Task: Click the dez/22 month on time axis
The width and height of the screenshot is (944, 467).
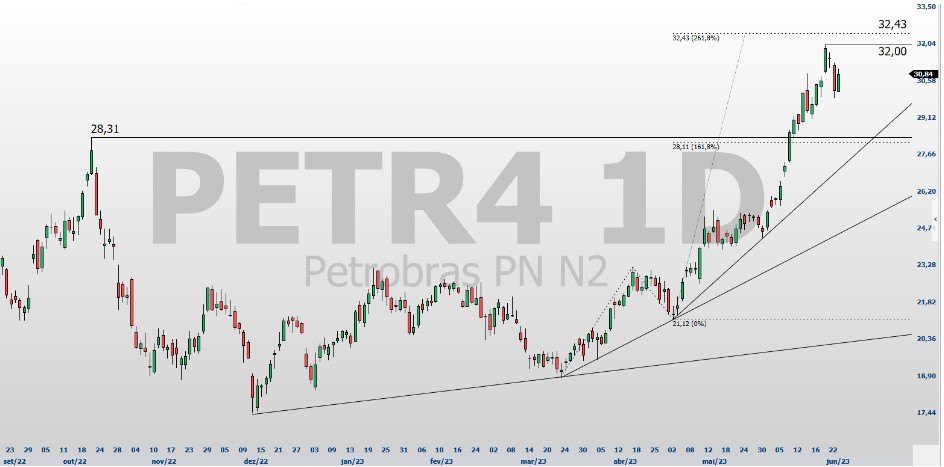Action: click(x=256, y=462)
